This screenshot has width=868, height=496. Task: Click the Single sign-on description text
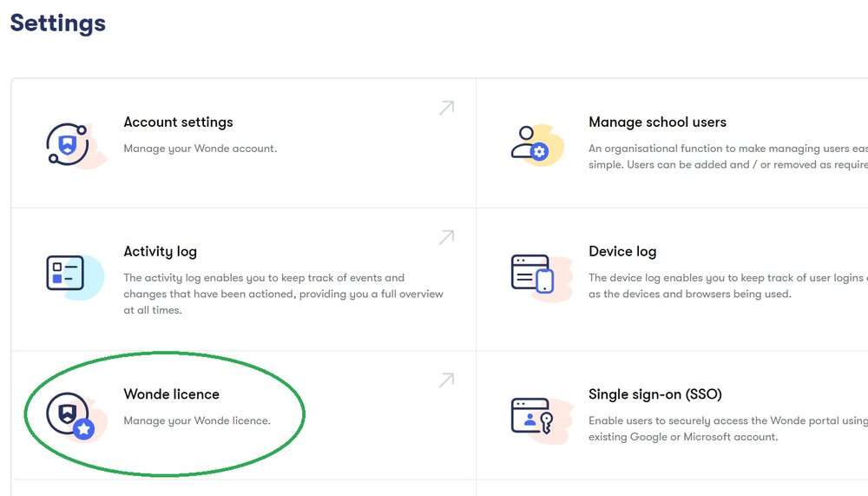(x=728, y=428)
